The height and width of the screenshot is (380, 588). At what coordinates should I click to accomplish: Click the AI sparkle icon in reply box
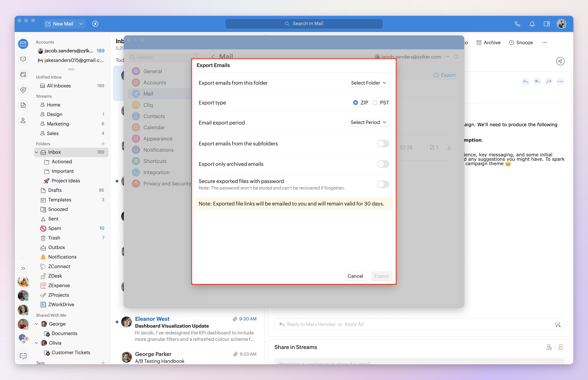point(557,324)
